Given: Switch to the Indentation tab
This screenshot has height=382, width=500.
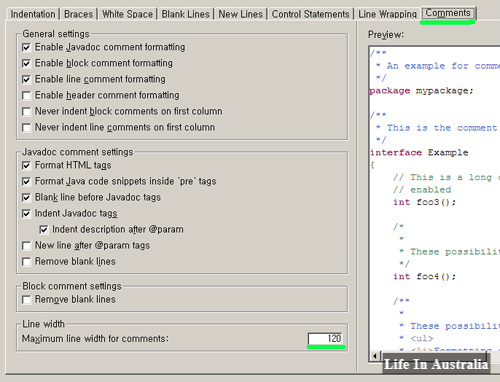Looking at the screenshot, I should (x=33, y=14).
